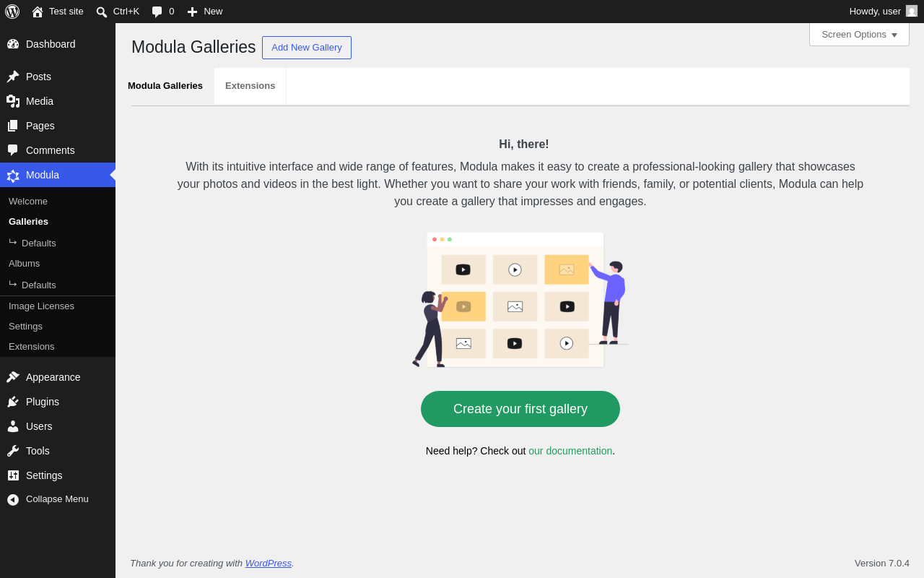Viewport: 924px width, 578px height.
Task: Click the Users person icon
Action: coord(13,426)
